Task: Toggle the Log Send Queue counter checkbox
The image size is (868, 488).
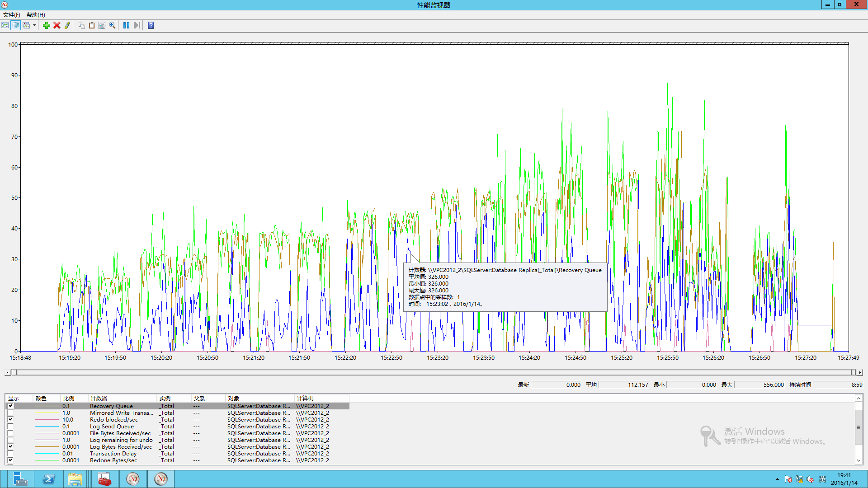Action: [x=10, y=426]
